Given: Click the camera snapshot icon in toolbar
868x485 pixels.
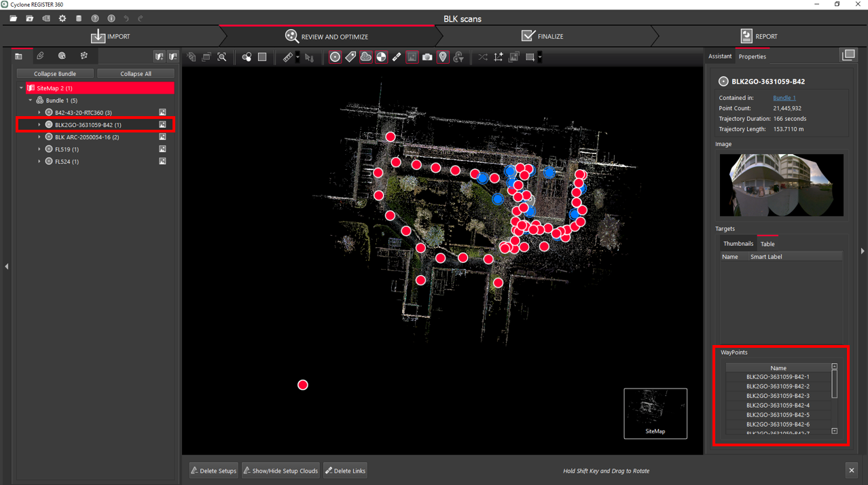Looking at the screenshot, I should coord(427,58).
